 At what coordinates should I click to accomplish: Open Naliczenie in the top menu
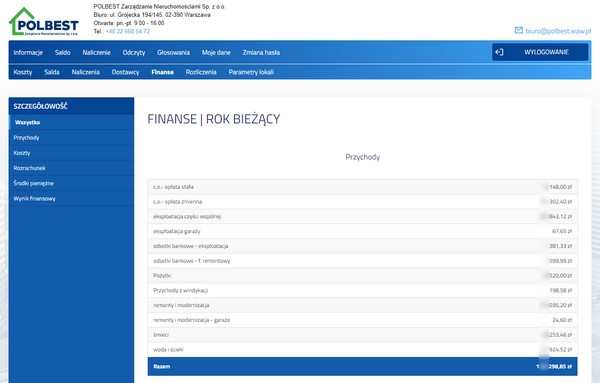pyautogui.click(x=96, y=52)
